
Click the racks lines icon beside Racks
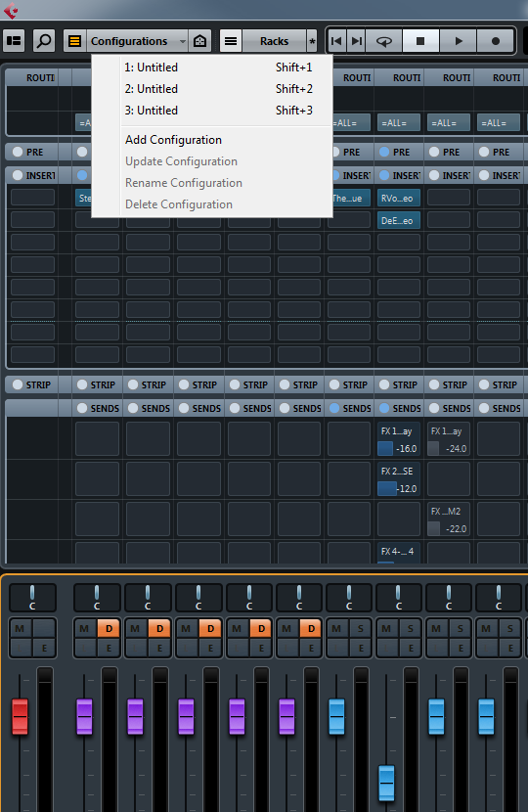point(231,41)
